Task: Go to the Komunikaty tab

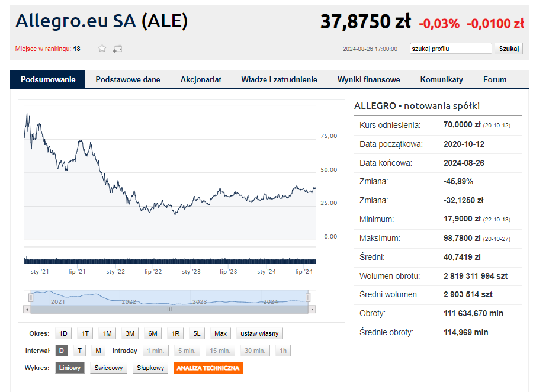Action: (x=441, y=79)
